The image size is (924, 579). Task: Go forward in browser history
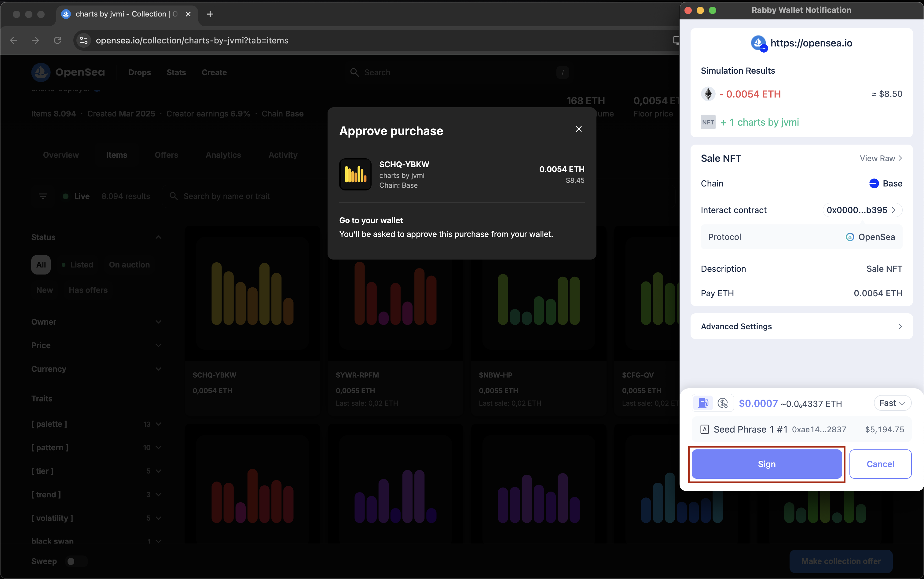pos(36,40)
